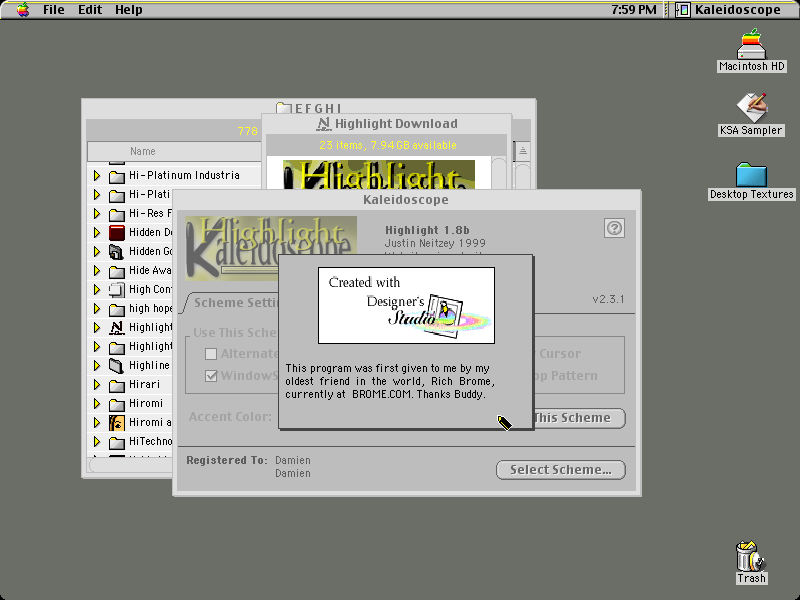Toggle the Alternate checkbox

pyautogui.click(x=211, y=354)
